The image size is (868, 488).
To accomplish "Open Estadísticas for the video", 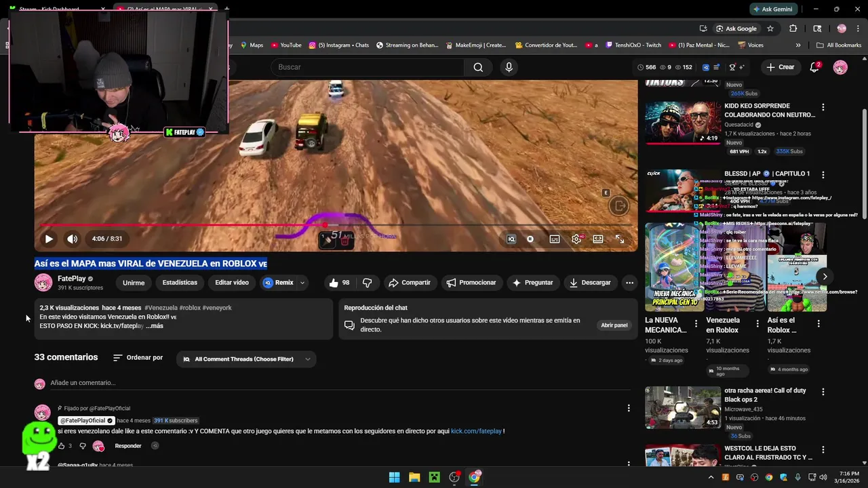I will (180, 283).
